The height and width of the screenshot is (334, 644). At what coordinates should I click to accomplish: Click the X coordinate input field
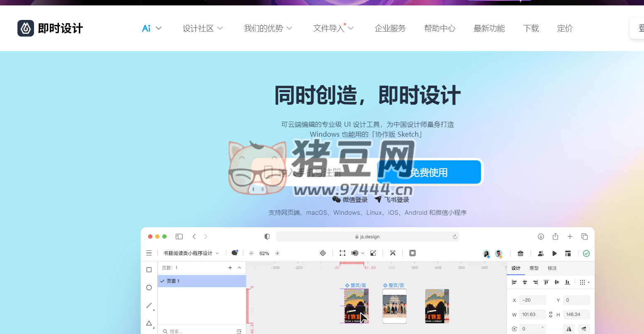(x=532, y=300)
